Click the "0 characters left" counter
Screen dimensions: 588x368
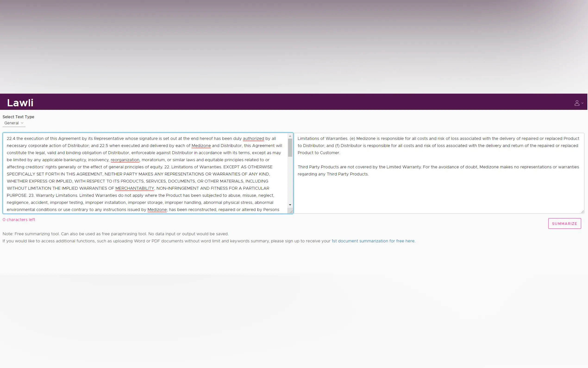click(19, 219)
